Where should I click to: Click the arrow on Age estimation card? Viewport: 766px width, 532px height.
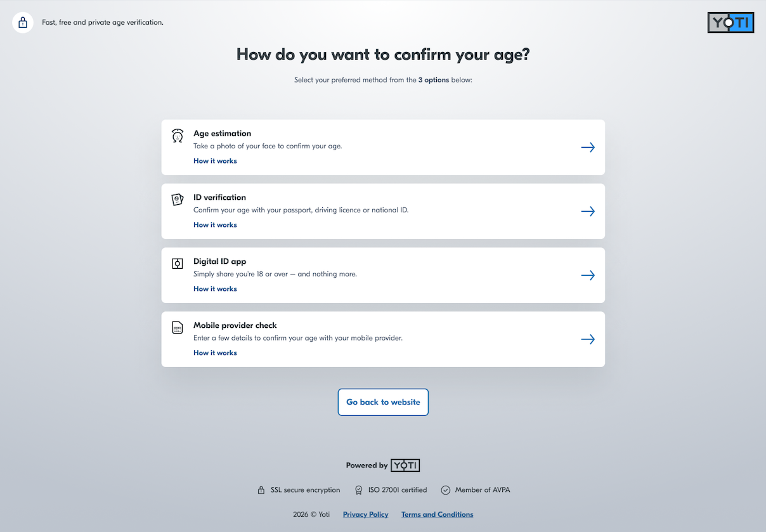tap(588, 147)
